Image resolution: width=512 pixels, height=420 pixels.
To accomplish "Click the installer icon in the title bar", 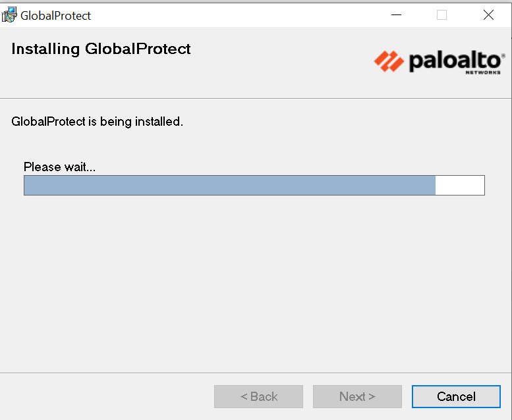I will 9,14.
